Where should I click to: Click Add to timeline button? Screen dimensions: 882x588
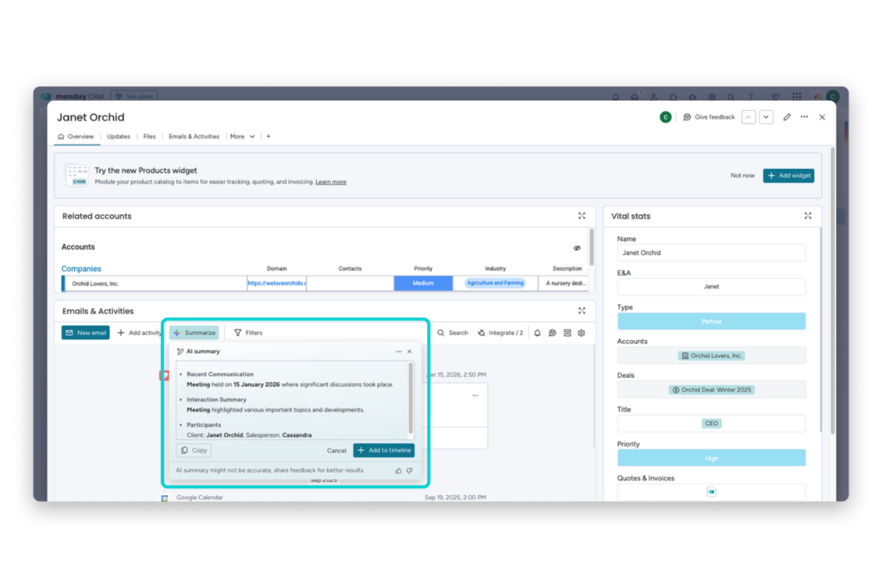[x=383, y=450]
